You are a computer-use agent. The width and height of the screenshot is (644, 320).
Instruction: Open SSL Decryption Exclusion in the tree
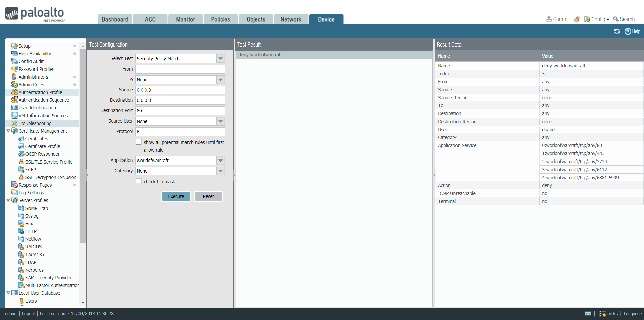point(51,177)
